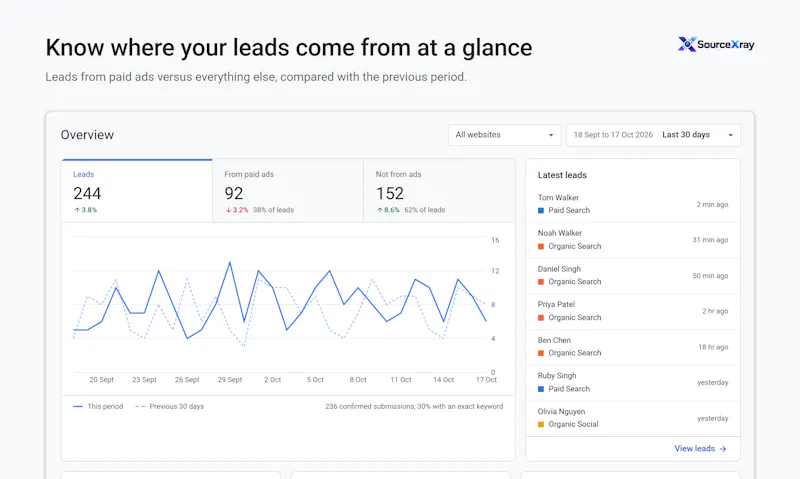
Task: Click the 38% of leads text
Action: tap(273, 210)
